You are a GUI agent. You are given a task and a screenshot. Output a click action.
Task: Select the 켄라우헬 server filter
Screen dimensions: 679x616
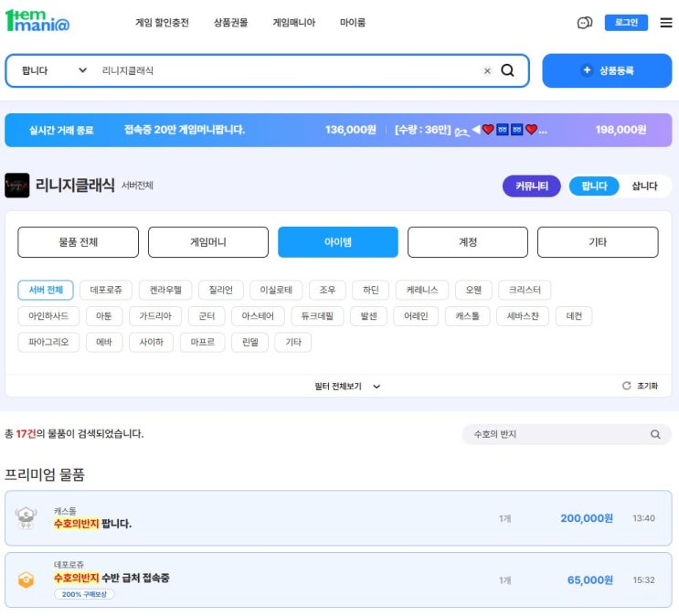tap(165, 290)
